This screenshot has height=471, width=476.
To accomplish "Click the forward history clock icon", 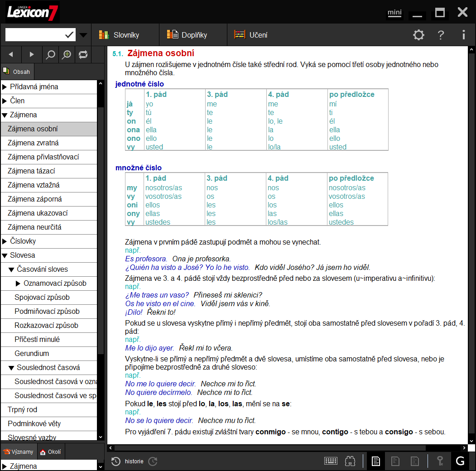I will (x=153, y=461).
